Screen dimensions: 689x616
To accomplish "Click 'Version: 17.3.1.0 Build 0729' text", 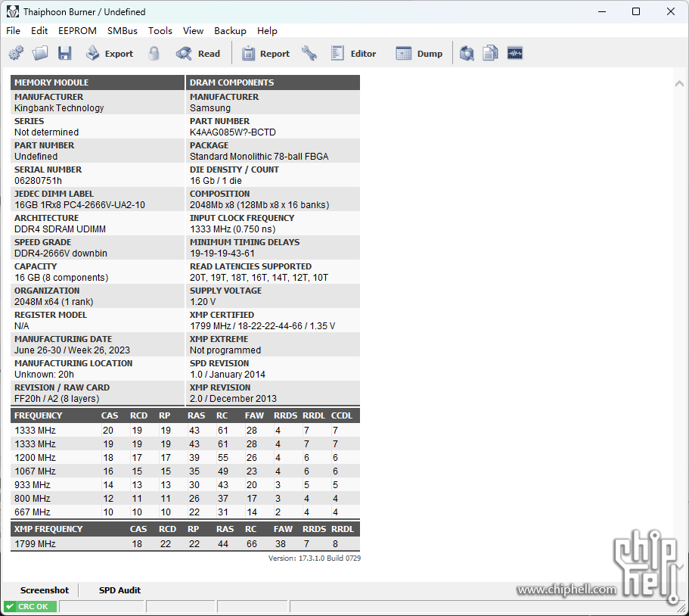I will (x=315, y=558).
